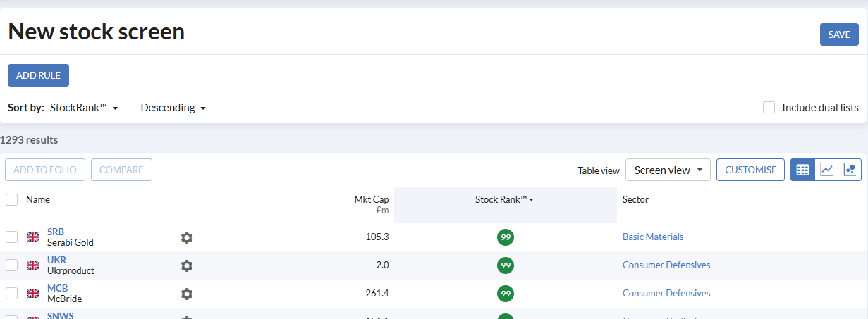The width and height of the screenshot is (868, 319).
Task: Open Consumer Defensives link in McBride row
Action: pyautogui.click(x=666, y=294)
